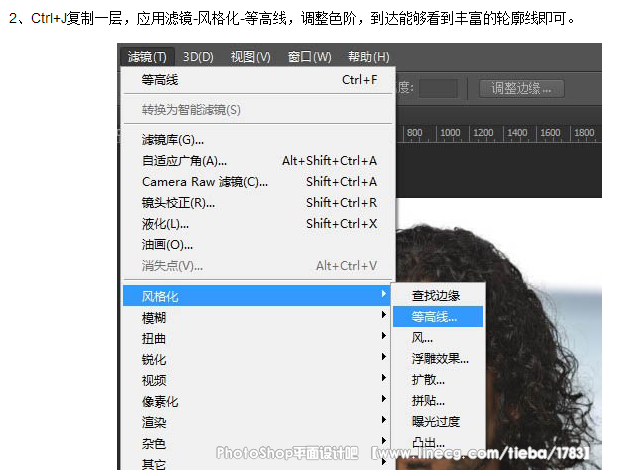The height and width of the screenshot is (470, 640).
Task: Open 液化(L)... liquify filter
Action: (259, 224)
